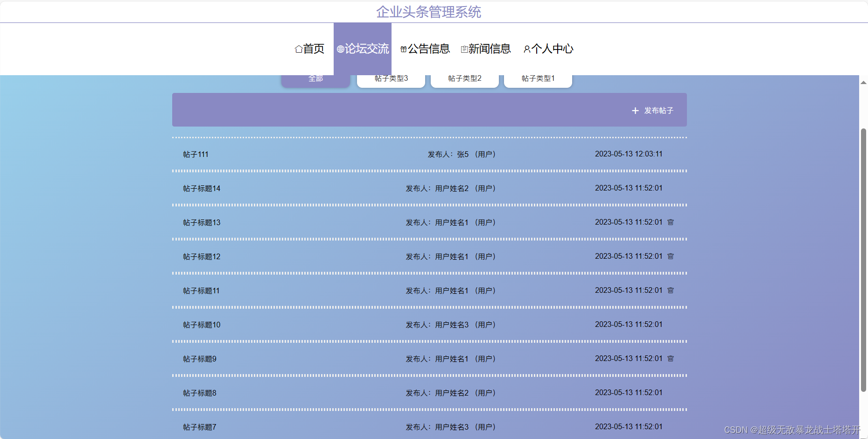The width and height of the screenshot is (868, 439).
Task: Delete post 帖子标题11 with its trash icon
Action: point(671,290)
